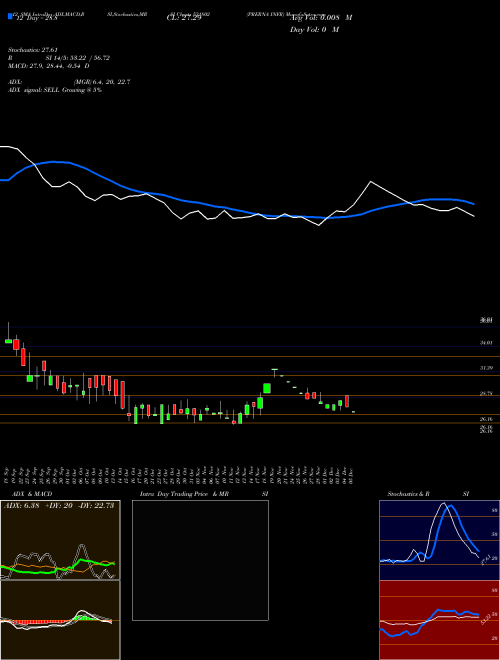Click the 'SI 14/5: 33.22 / 56.72' reading
The height and width of the screenshot is (660, 500).
(77, 58)
